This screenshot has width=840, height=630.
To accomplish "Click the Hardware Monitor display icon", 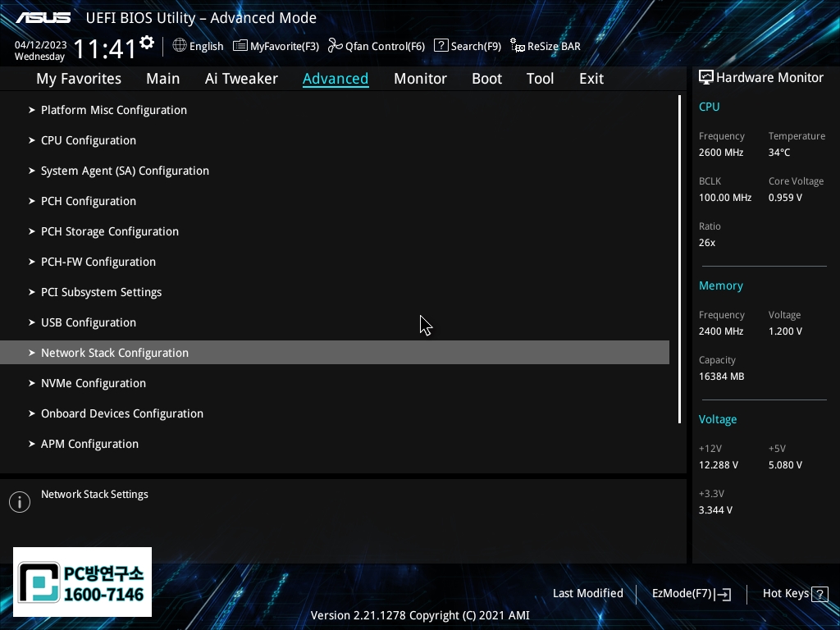I will pyautogui.click(x=706, y=78).
